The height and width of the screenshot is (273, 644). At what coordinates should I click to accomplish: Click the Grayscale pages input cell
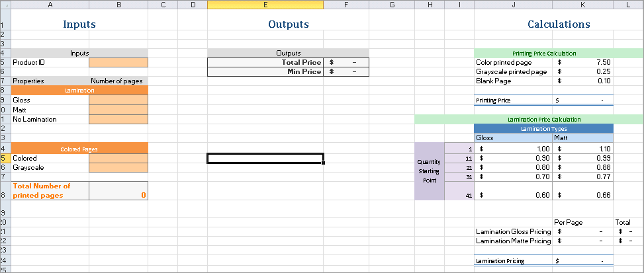118,168
